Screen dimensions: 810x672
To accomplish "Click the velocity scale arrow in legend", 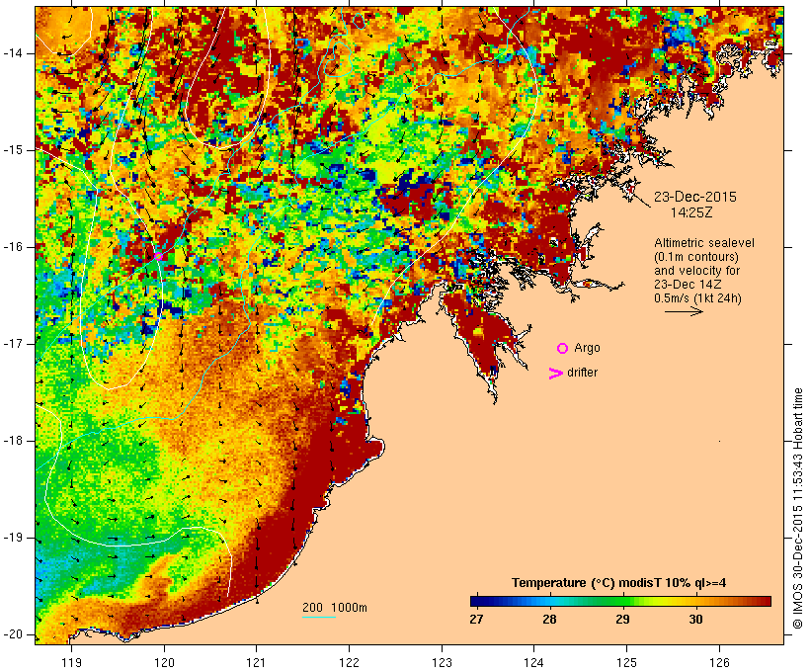I will (x=684, y=311).
